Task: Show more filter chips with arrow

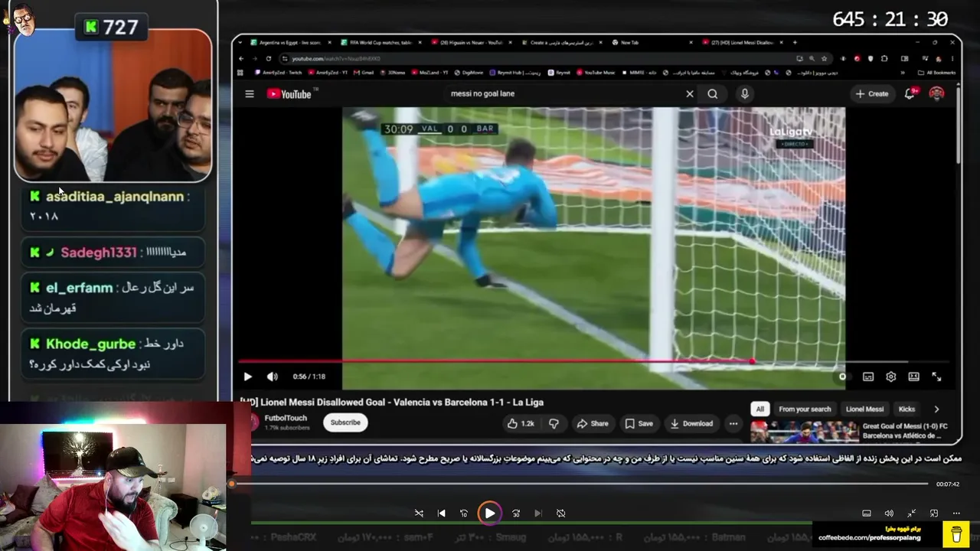Action: tap(936, 409)
